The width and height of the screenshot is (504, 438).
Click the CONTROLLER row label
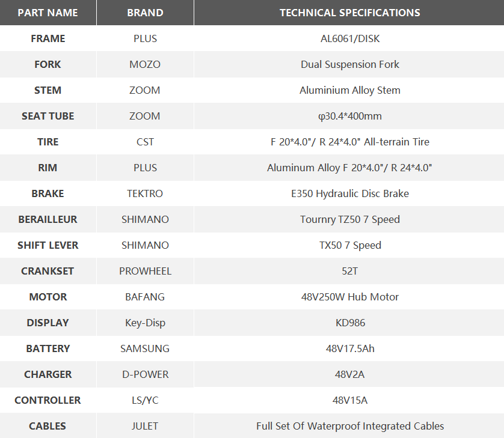(x=48, y=400)
